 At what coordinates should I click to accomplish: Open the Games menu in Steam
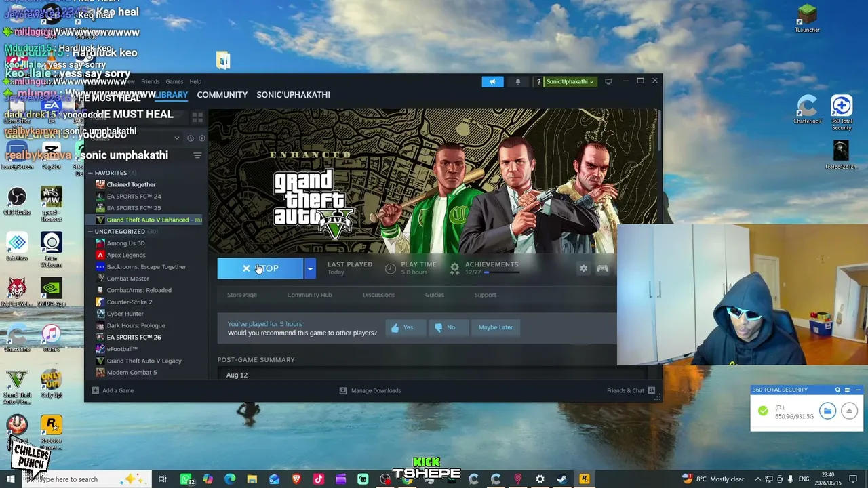(174, 82)
